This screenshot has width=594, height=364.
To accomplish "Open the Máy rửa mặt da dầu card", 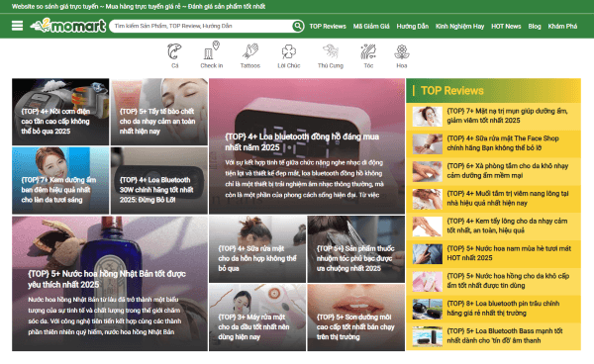I will (257, 318).
